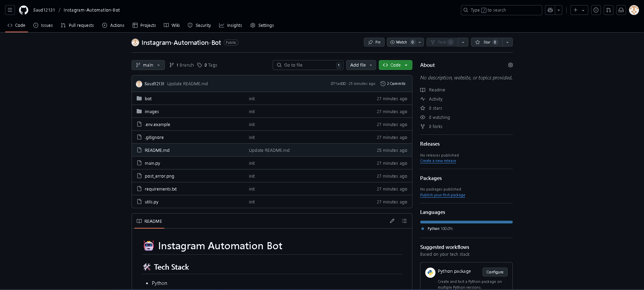
Task: Open the README outline list icon
Action: pos(404,221)
